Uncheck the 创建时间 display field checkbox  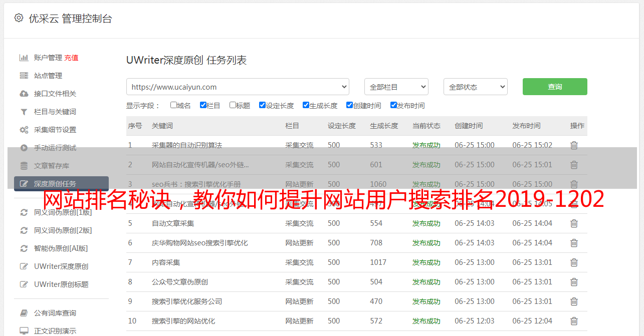tap(349, 105)
